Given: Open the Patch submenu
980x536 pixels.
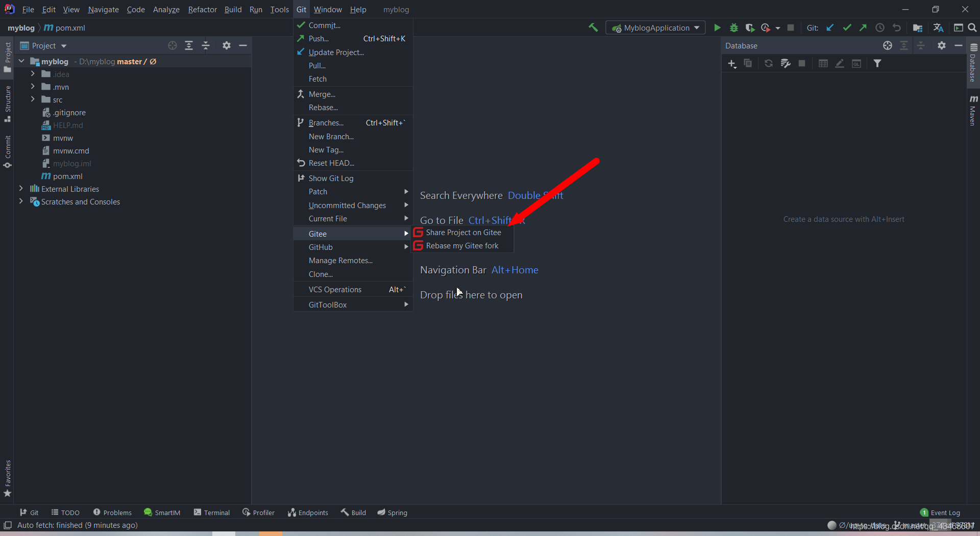Looking at the screenshot, I should click(x=353, y=192).
